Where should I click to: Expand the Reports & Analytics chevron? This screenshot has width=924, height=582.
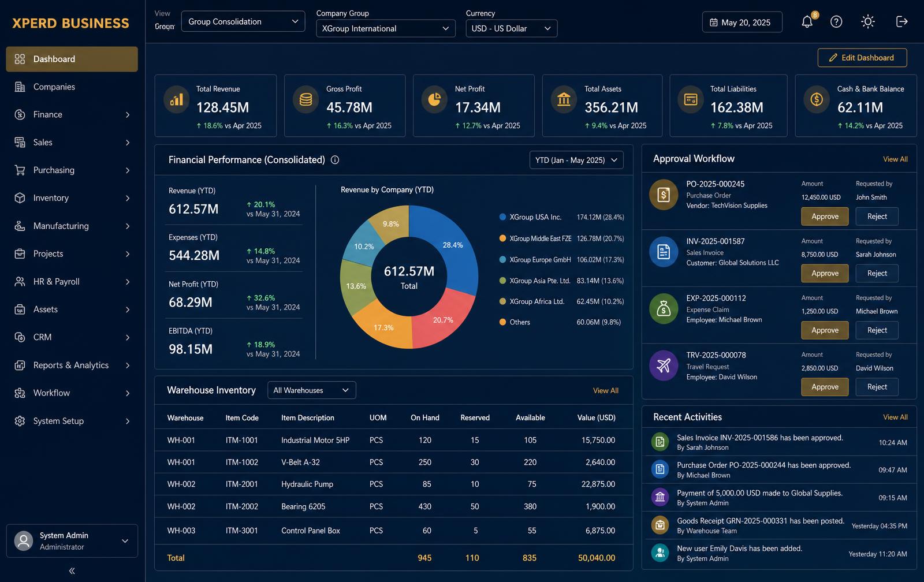click(128, 365)
